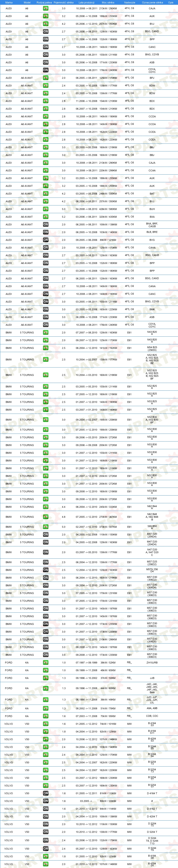Screen dimensions: 178x868
Task: Click the engine code CANA
Action: pos(152,286)
